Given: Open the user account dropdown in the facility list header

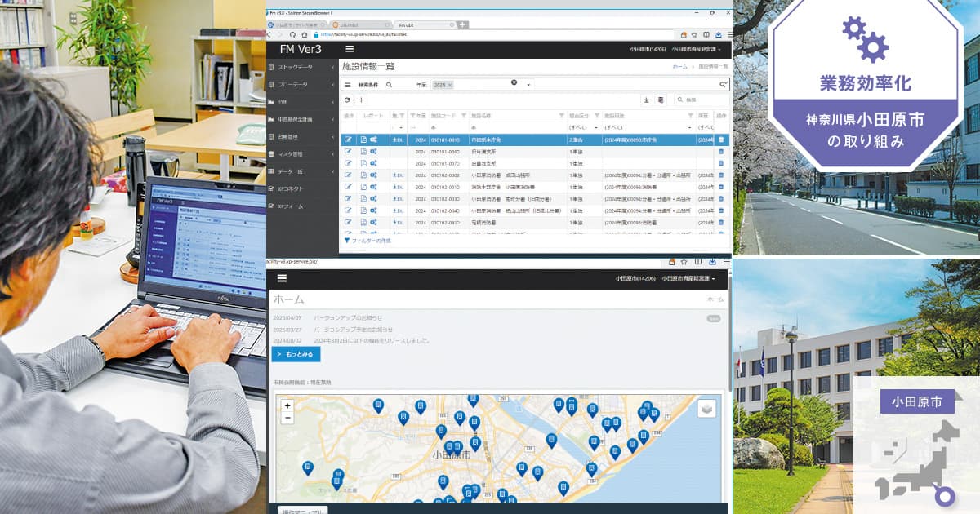Looking at the screenshot, I should [x=696, y=50].
